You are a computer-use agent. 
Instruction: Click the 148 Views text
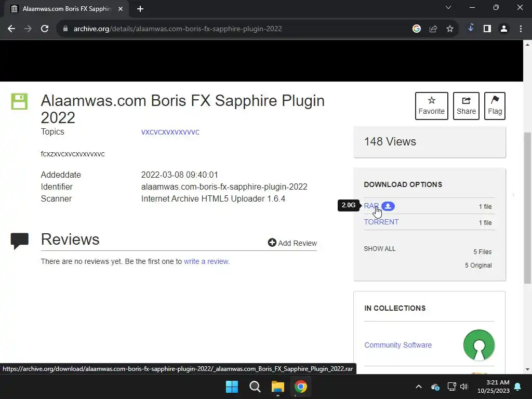390,141
